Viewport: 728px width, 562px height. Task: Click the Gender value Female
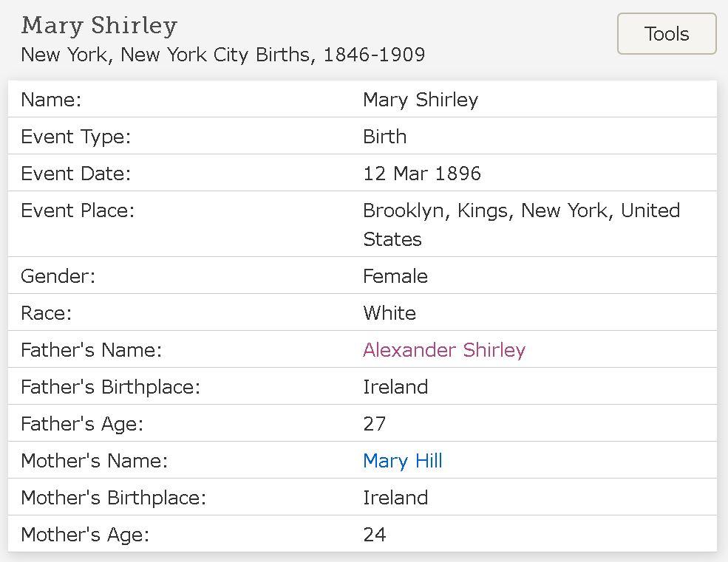(x=395, y=276)
